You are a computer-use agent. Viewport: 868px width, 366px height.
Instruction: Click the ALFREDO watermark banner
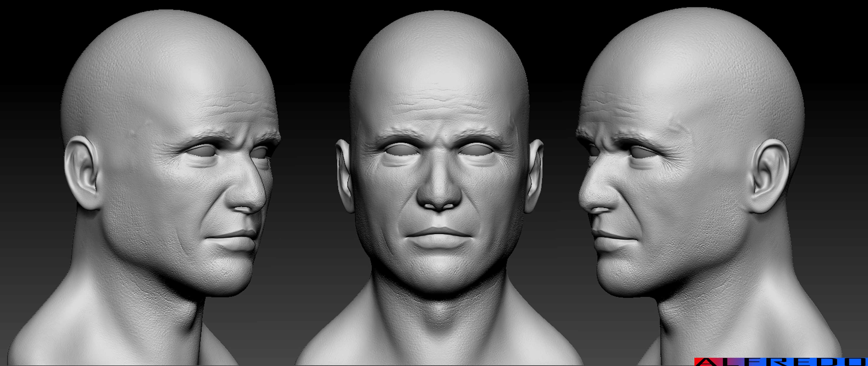coord(781,362)
